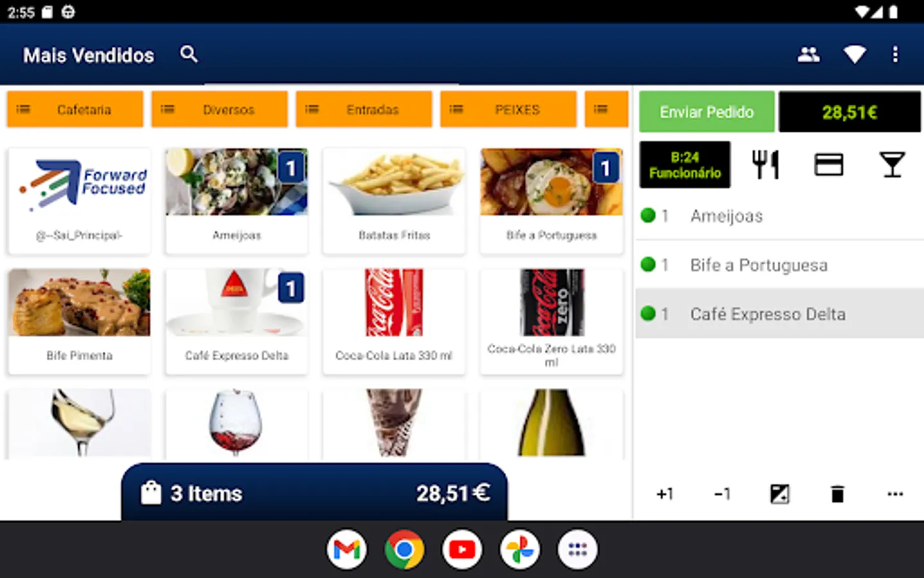Viewport: 924px width, 578px height.
Task: Select Ameijoas line in order list
Action: 780,216
